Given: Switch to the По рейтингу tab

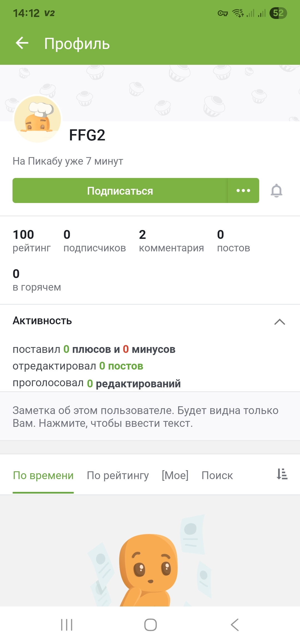Looking at the screenshot, I should pyautogui.click(x=118, y=475).
